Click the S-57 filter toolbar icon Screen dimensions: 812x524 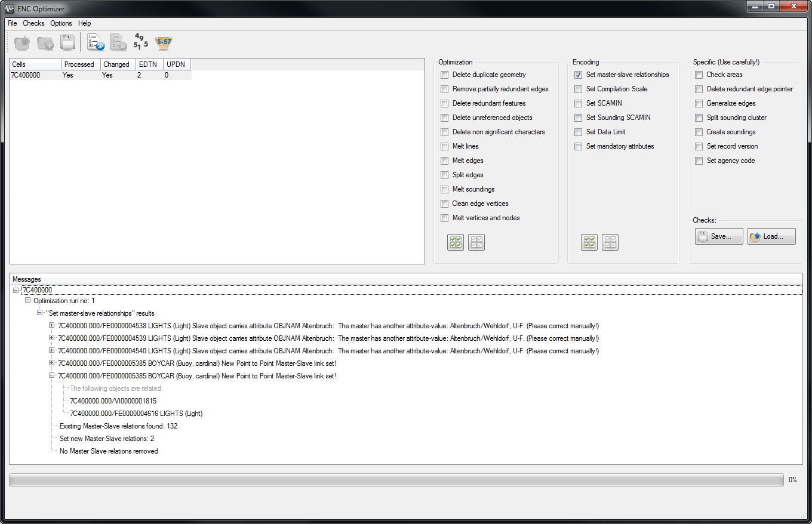click(164, 42)
